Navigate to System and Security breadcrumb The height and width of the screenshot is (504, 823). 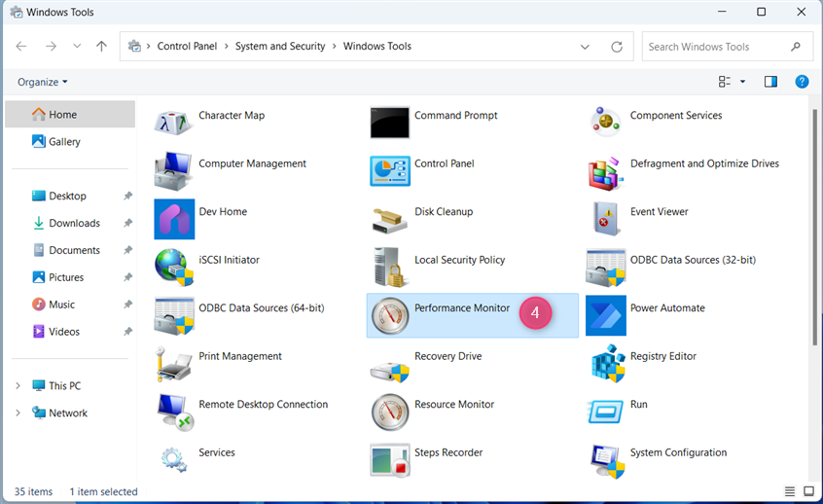280,46
